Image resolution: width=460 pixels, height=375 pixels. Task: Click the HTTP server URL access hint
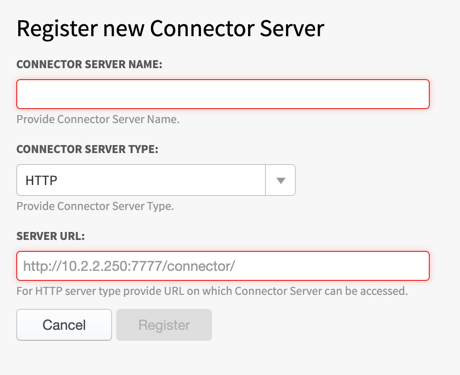(212, 291)
